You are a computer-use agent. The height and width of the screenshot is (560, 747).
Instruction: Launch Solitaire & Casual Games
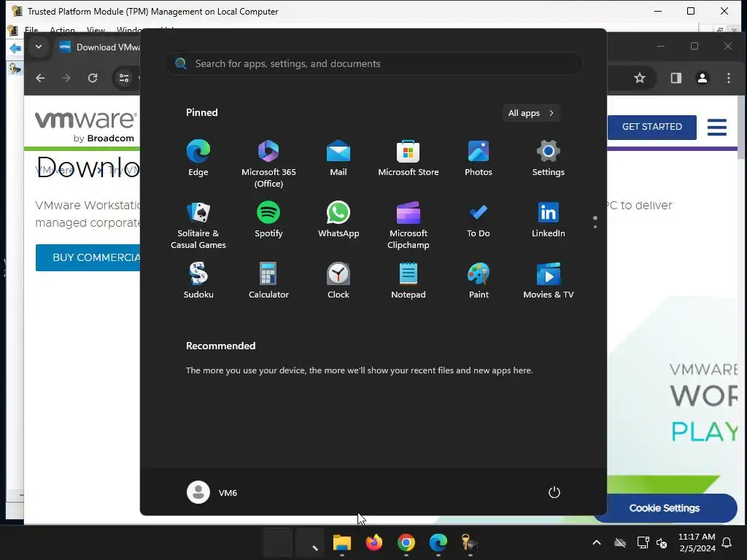(x=198, y=225)
